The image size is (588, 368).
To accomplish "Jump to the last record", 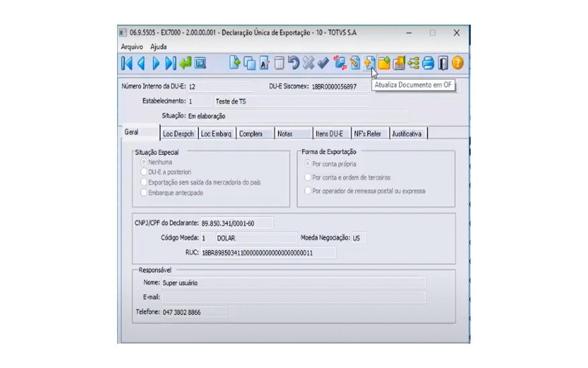I will tap(171, 64).
